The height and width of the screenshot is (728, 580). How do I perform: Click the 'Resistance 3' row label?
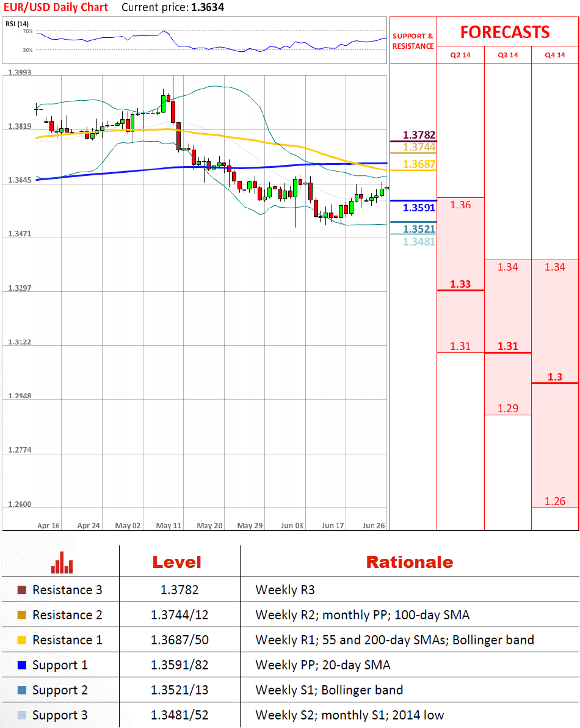point(67,590)
